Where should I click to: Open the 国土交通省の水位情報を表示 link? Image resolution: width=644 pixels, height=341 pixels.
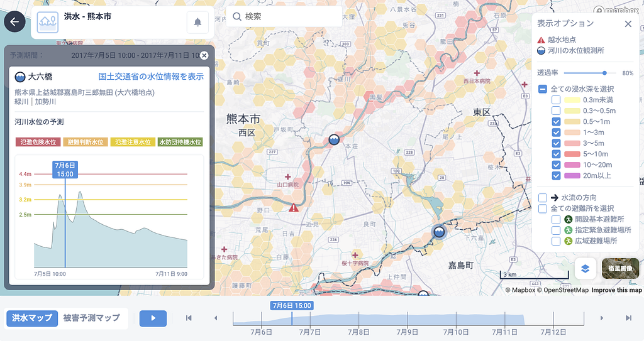[x=151, y=77]
